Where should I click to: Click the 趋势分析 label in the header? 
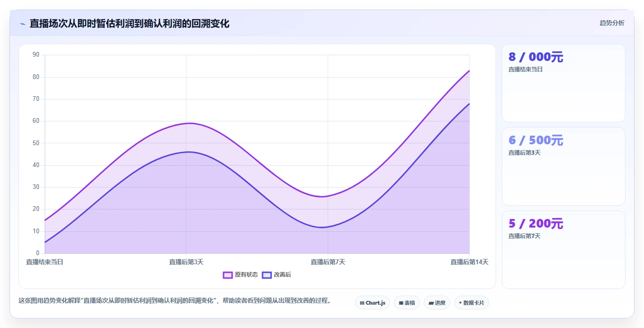tap(612, 23)
